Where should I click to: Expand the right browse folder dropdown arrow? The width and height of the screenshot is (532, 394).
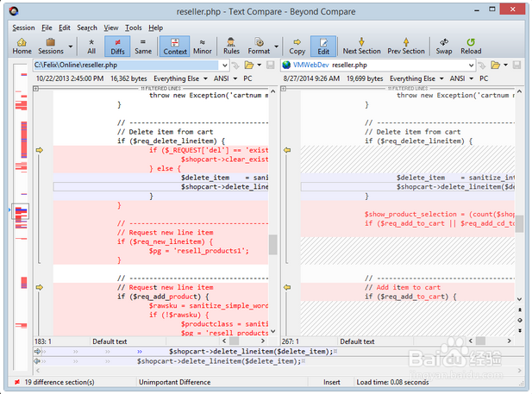tap(505, 65)
